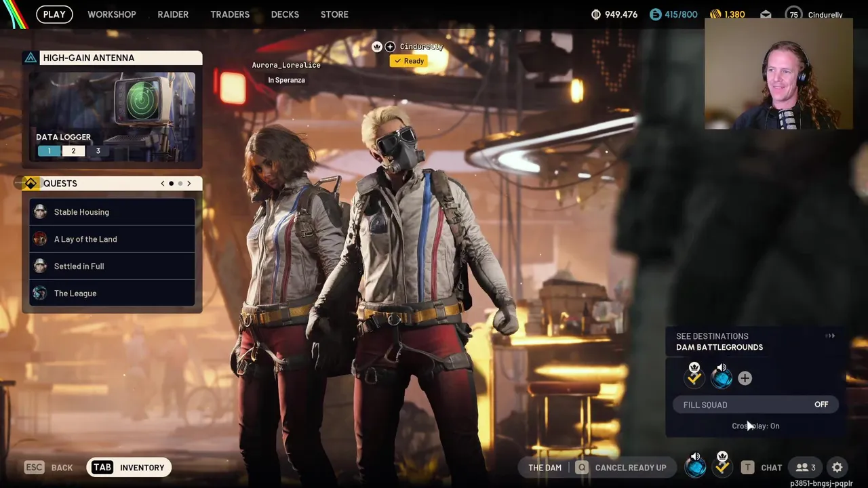Image resolution: width=868 pixels, height=488 pixels.
Task: Open the social list showing 3 players
Action: [x=806, y=468]
